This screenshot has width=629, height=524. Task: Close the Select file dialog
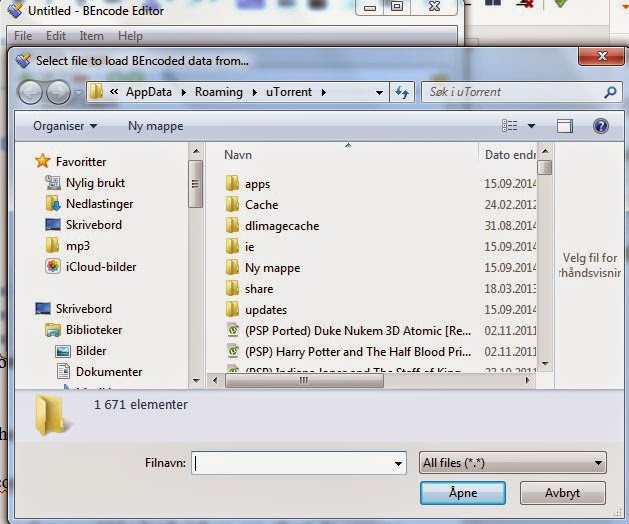(601, 56)
